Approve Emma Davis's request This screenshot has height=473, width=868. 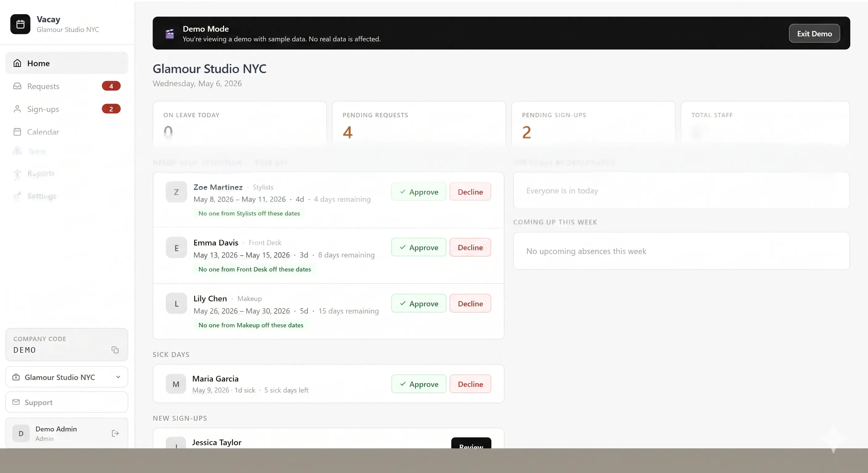[x=419, y=248]
